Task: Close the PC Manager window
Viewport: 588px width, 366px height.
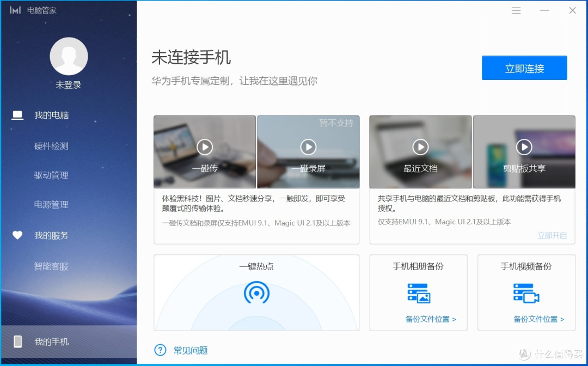Action: click(572, 10)
